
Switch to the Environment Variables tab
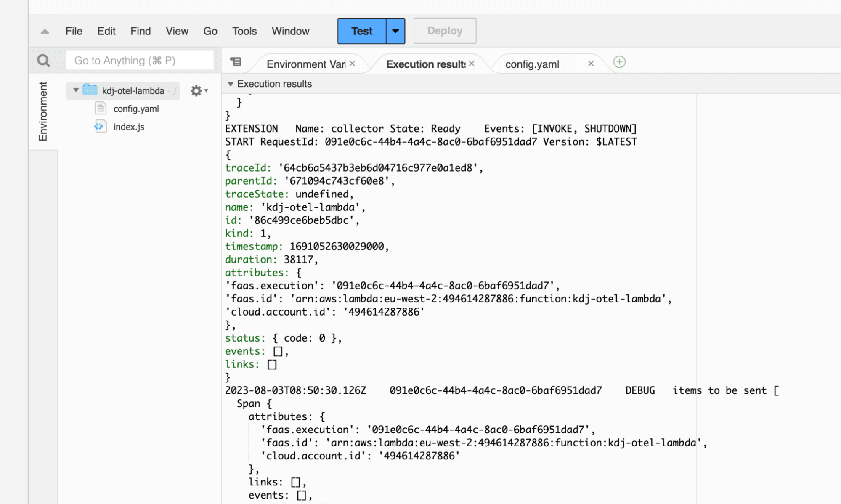pos(306,64)
